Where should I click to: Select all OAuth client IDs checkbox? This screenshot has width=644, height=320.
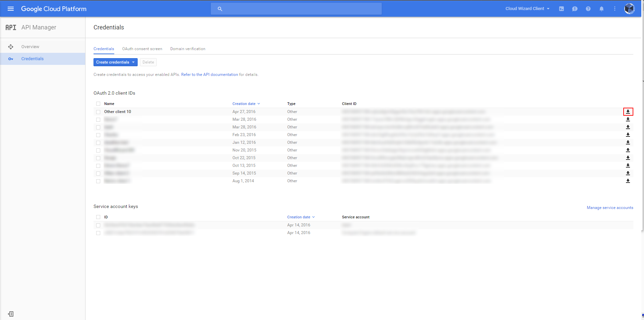(x=98, y=104)
